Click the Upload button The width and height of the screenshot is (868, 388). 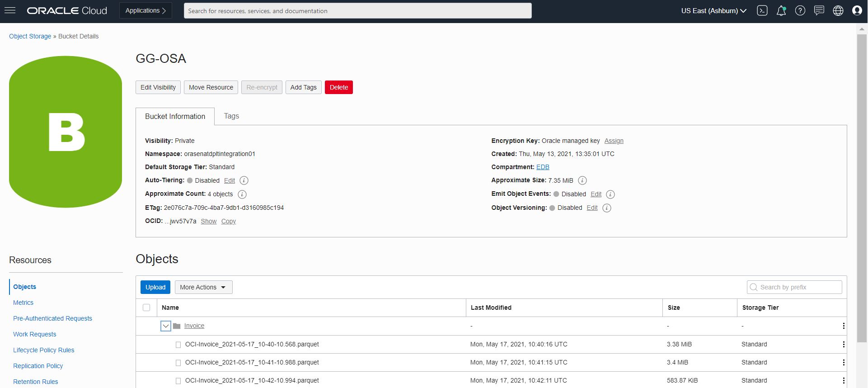tap(155, 287)
